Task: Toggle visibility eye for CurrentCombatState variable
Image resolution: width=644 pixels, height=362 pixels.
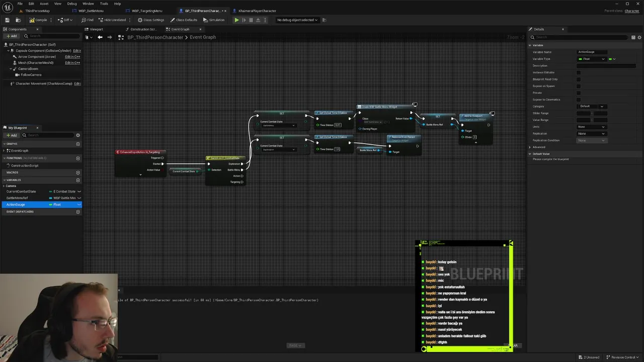Action: (x=79, y=192)
